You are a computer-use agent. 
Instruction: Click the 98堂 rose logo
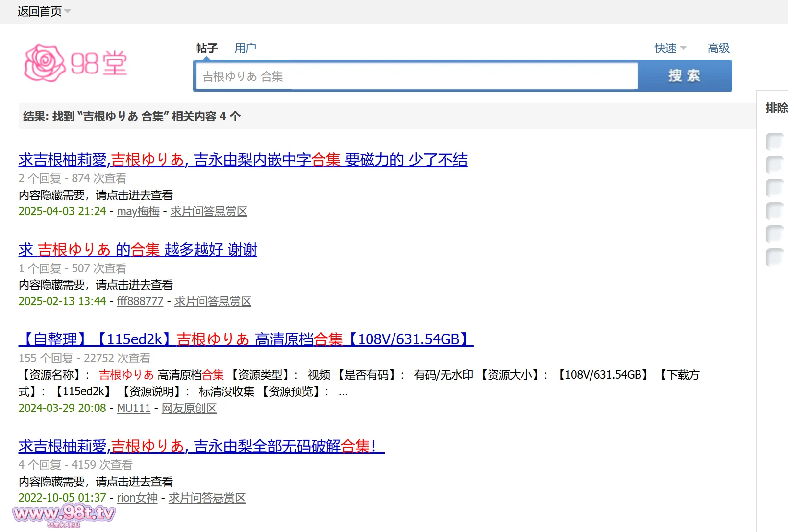click(x=76, y=63)
